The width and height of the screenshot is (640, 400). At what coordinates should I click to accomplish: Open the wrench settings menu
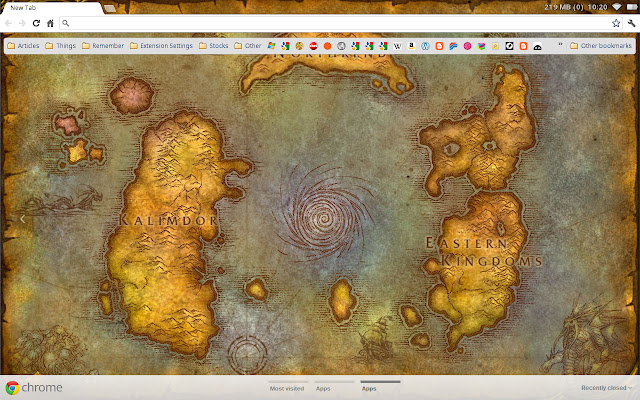click(631, 23)
